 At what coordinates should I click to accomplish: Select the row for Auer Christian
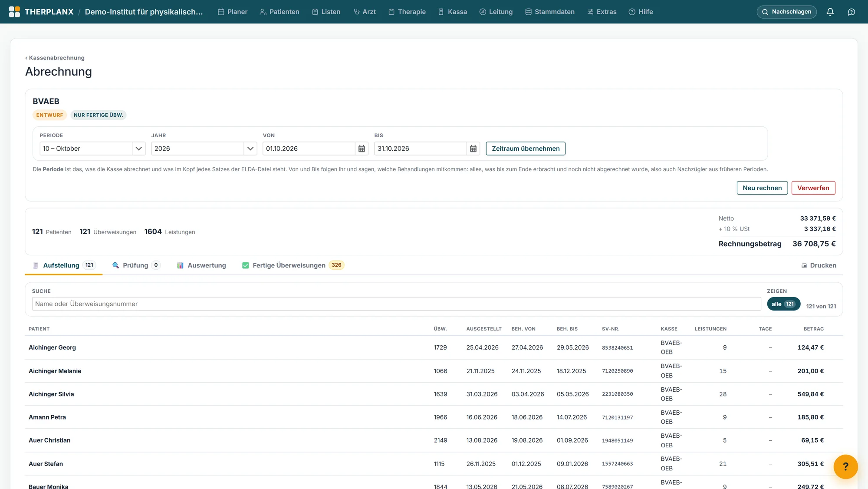(x=434, y=440)
